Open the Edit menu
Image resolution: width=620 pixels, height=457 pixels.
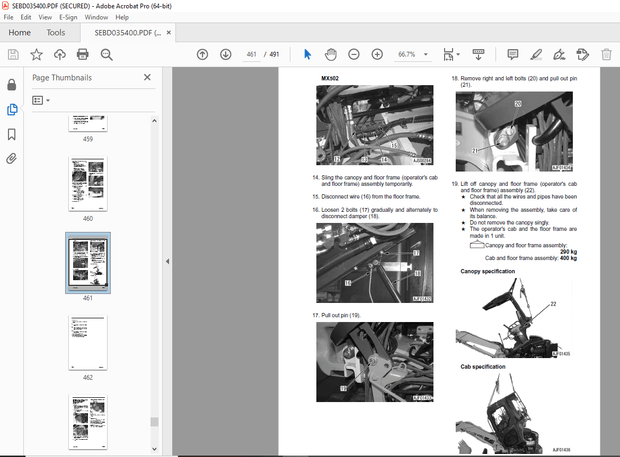(26, 17)
